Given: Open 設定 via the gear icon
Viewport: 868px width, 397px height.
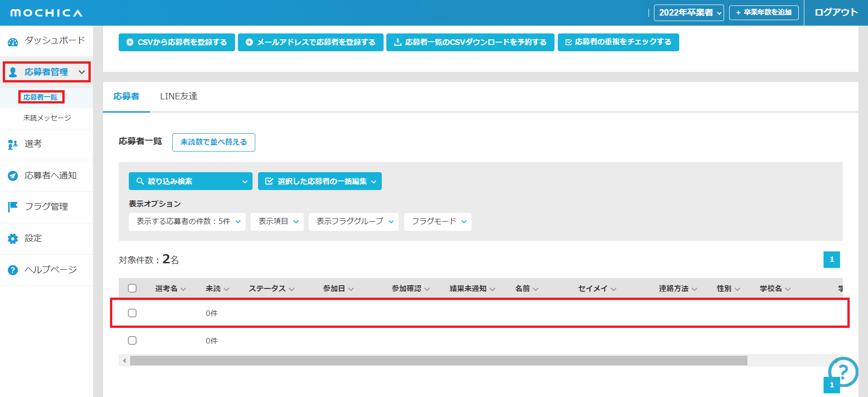Looking at the screenshot, I should (x=13, y=239).
